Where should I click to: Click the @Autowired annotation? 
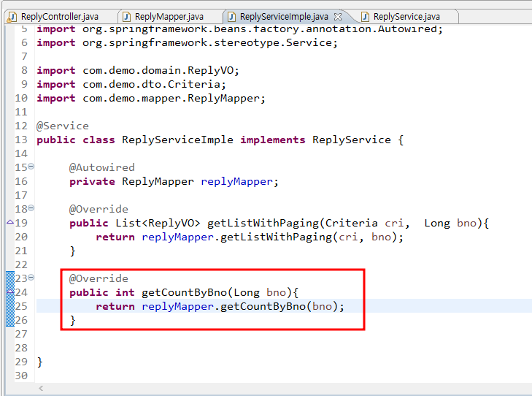tap(101, 167)
